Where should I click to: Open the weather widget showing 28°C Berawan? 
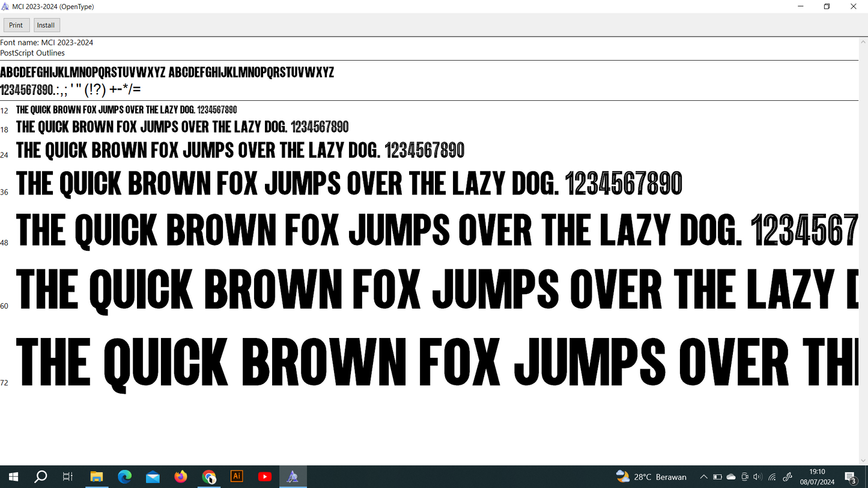(651, 477)
